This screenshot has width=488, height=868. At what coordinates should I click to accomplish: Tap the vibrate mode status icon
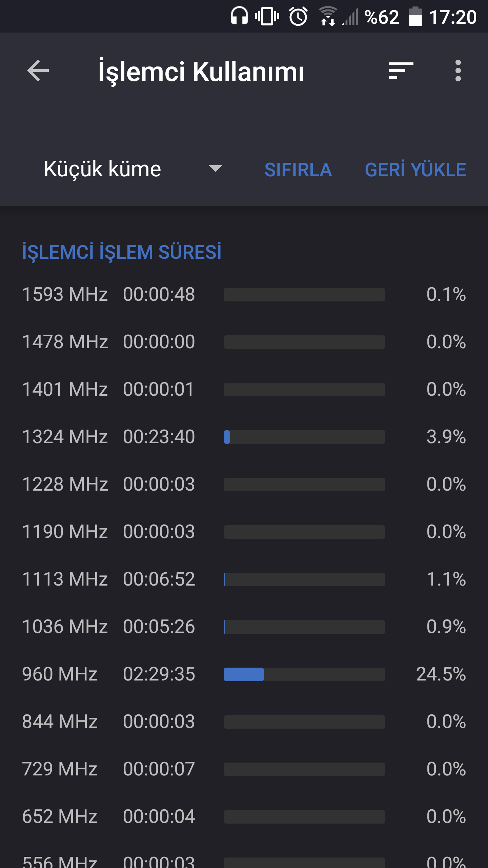[x=267, y=16]
